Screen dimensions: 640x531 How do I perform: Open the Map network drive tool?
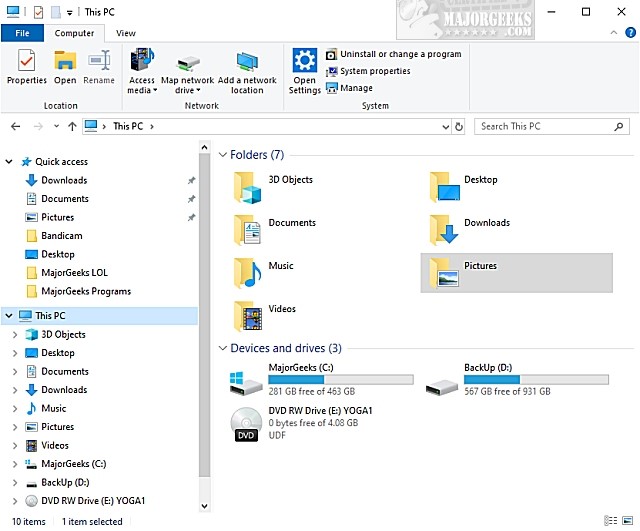pyautogui.click(x=187, y=68)
